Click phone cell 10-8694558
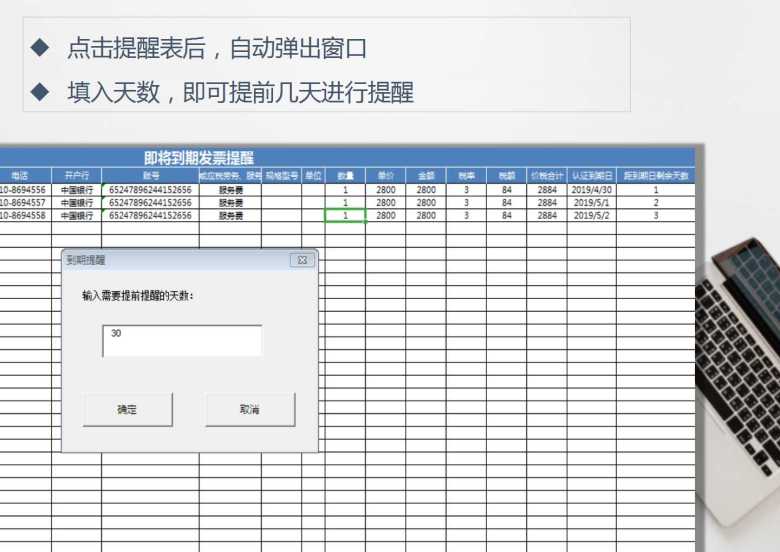The width and height of the screenshot is (780, 552). tap(24, 216)
